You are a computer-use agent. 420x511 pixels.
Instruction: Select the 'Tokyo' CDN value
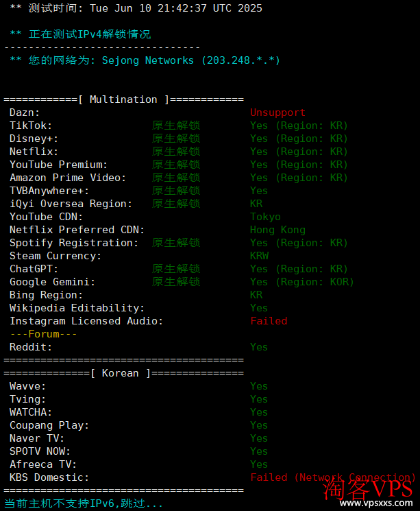tap(265, 217)
